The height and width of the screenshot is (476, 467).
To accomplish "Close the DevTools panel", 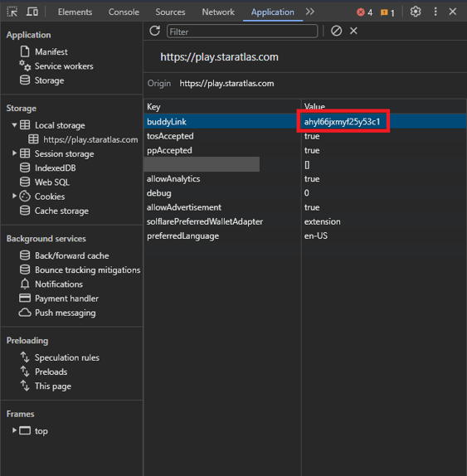I will coord(452,12).
